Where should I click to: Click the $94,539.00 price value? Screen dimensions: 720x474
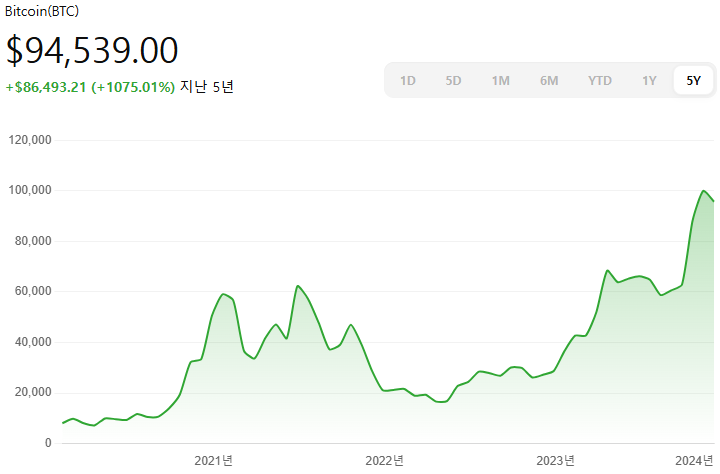click(92, 50)
